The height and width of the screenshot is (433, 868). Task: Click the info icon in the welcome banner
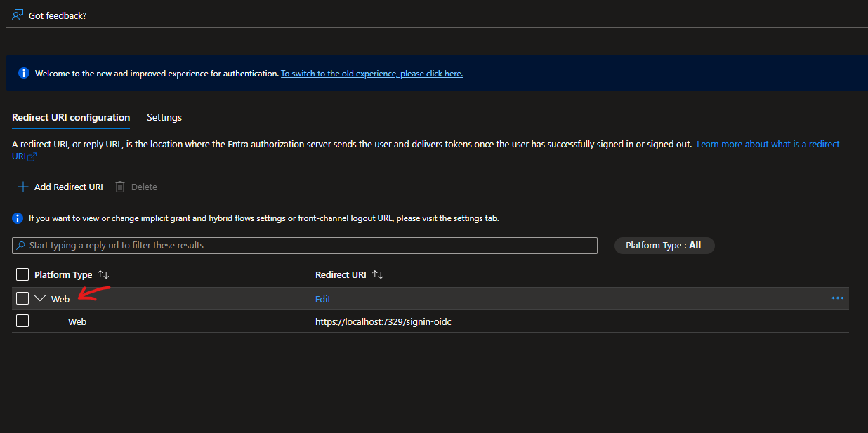coord(23,73)
